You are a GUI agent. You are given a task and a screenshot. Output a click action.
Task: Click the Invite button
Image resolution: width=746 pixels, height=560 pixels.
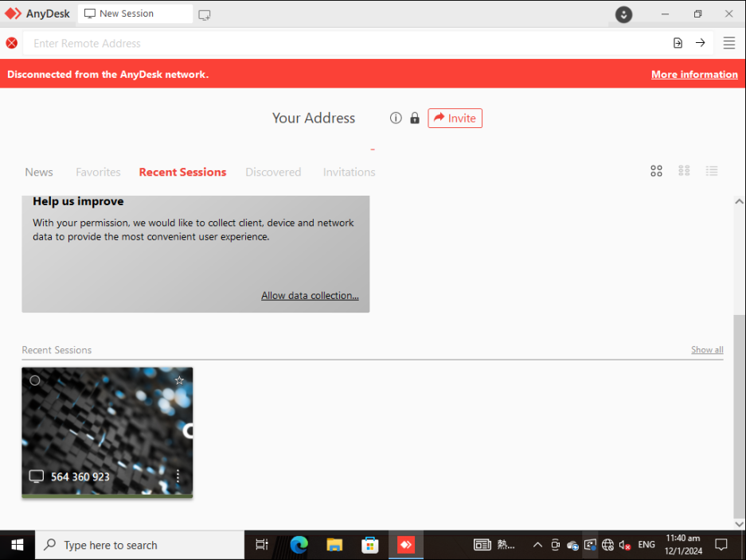click(455, 118)
